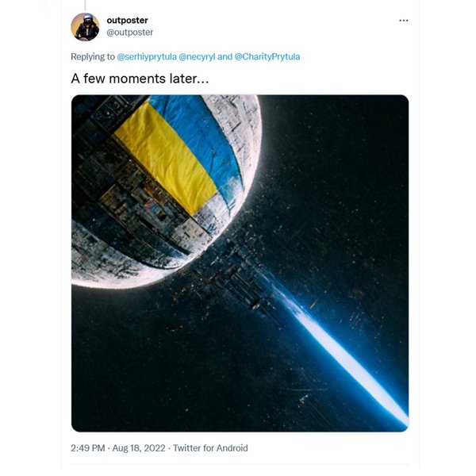Open the @CharityPrytula mention link

267,56
